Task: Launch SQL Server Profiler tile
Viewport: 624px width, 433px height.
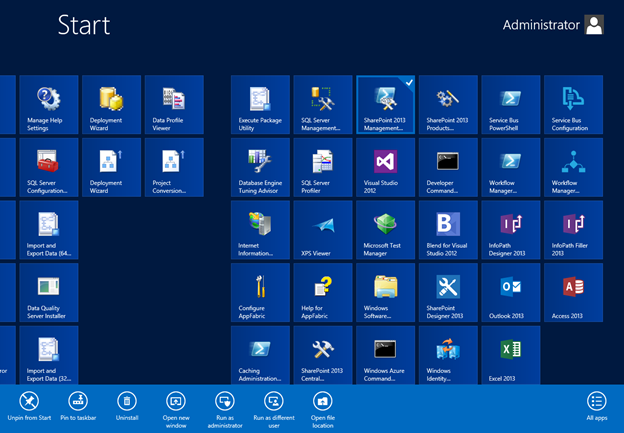Action: [323, 168]
